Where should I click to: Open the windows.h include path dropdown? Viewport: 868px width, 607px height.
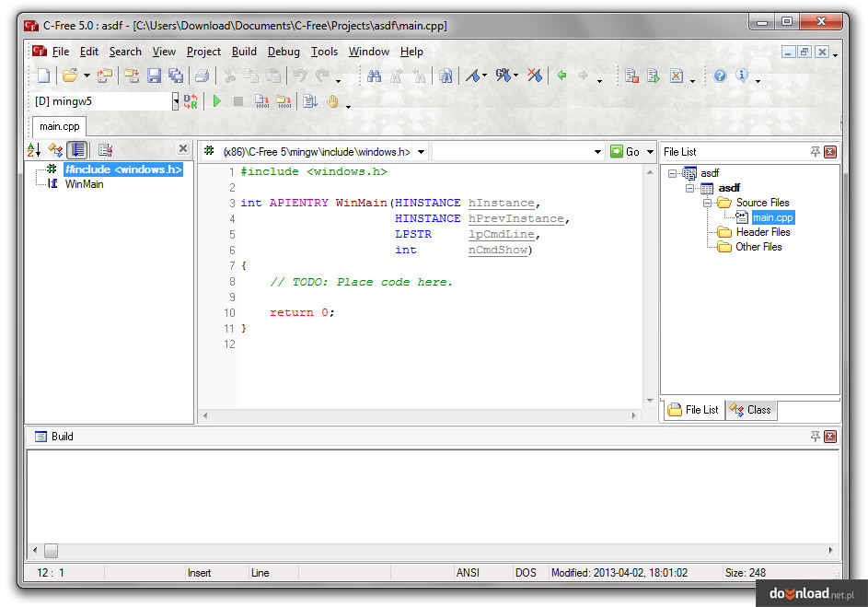(422, 152)
